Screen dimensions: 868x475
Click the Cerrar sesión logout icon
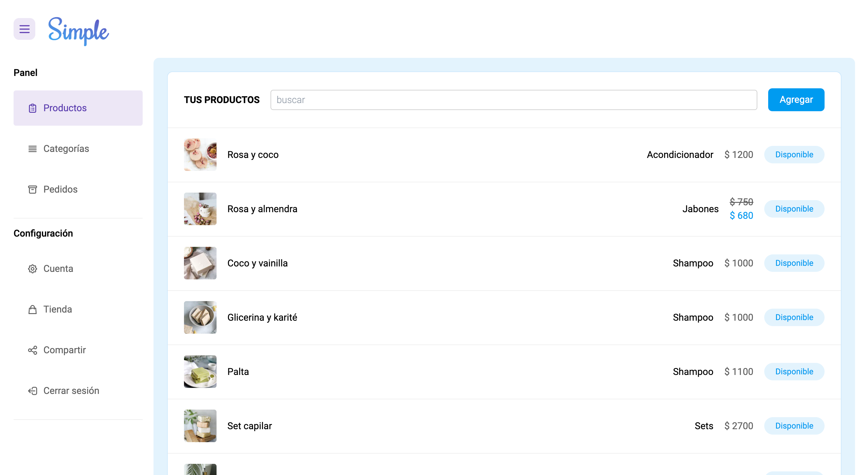point(32,391)
